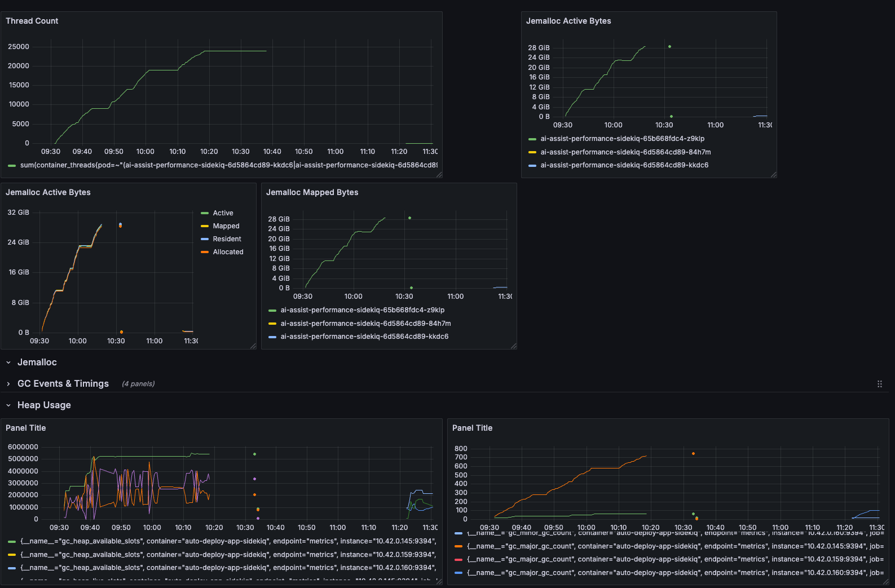The image size is (895, 588).
Task: Click blue kkdc6 color swatch in Mapped Bytes legend
Action: tap(272, 337)
